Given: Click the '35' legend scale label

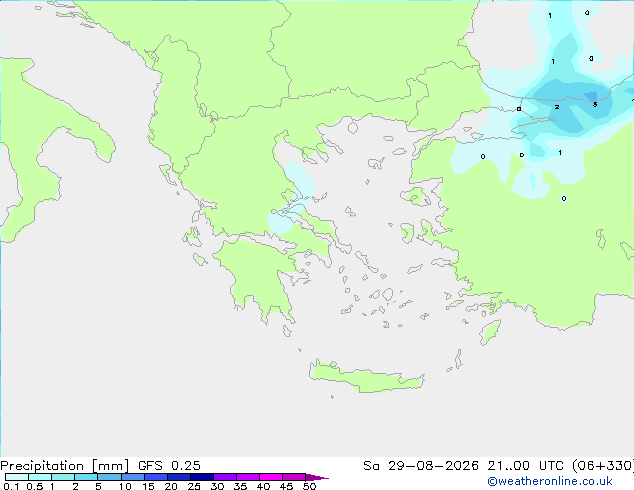Looking at the screenshot, I should (240, 486).
